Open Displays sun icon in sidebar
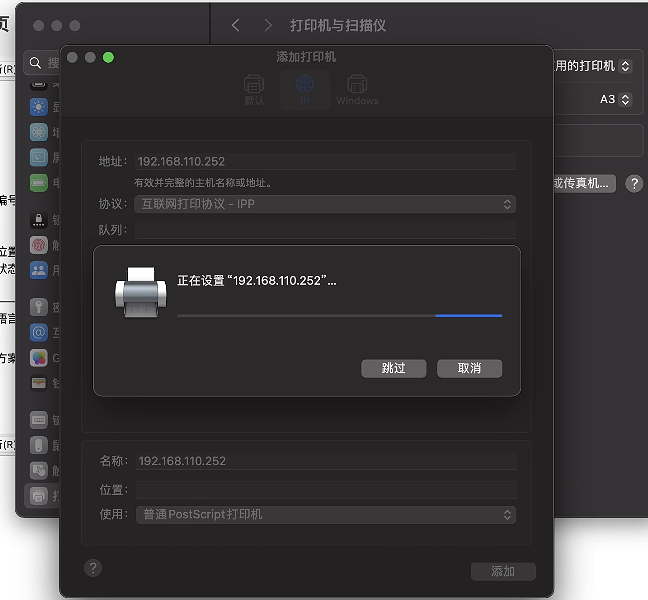This screenshot has width=648, height=600. (39, 107)
